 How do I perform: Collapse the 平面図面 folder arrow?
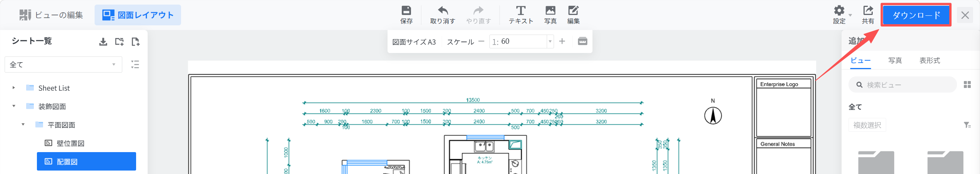tap(23, 124)
